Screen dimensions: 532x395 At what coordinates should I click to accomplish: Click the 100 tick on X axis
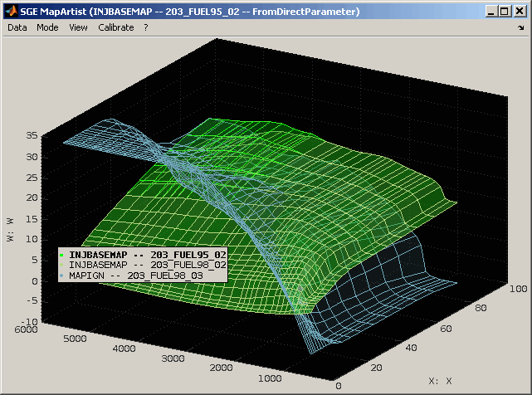pyautogui.click(x=518, y=289)
